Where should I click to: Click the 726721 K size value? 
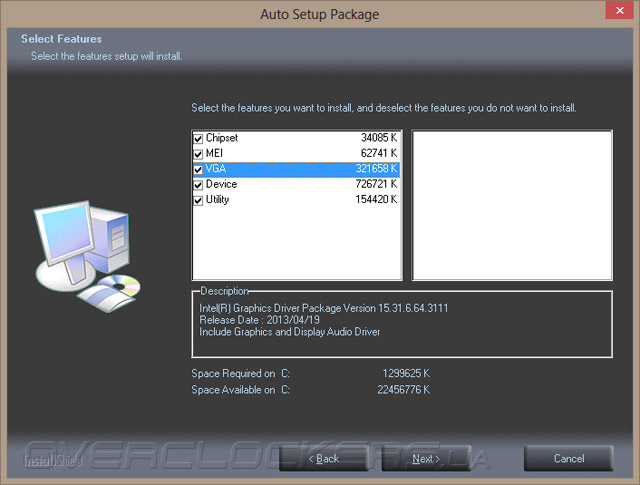tap(376, 184)
